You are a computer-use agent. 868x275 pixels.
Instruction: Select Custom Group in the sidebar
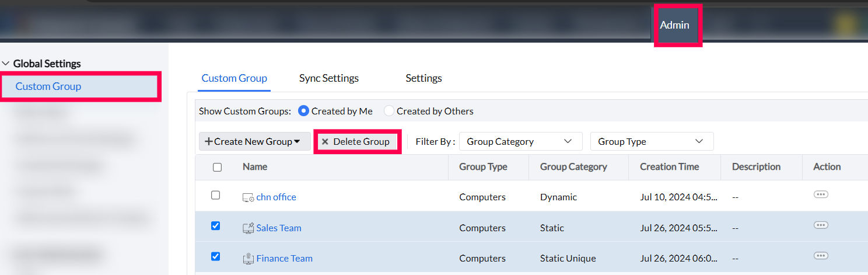click(48, 86)
